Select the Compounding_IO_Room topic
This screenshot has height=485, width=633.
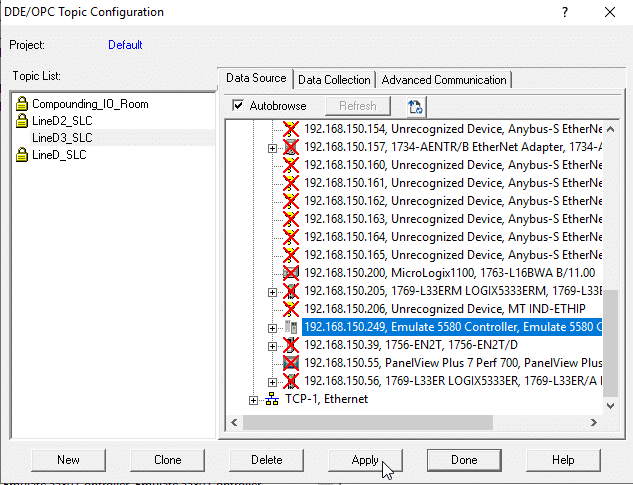coord(90,104)
